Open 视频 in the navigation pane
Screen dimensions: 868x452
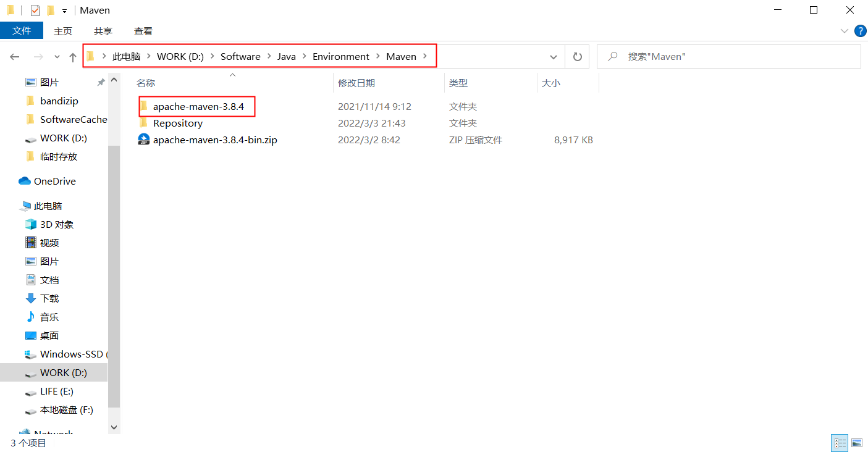pyautogui.click(x=49, y=243)
